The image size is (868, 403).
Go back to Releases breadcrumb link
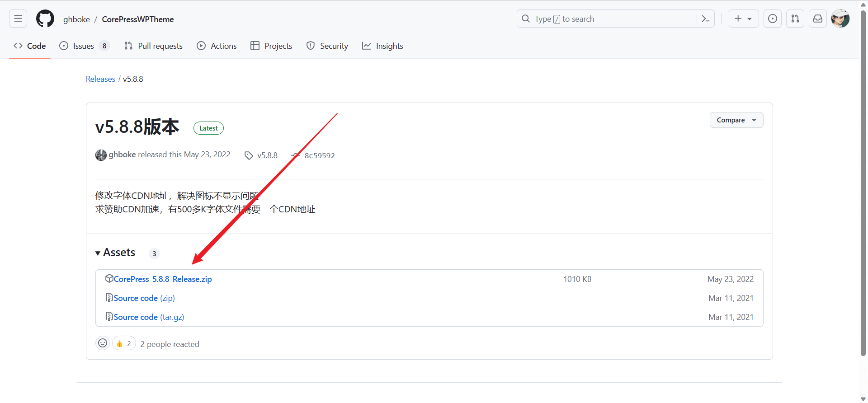[100, 79]
